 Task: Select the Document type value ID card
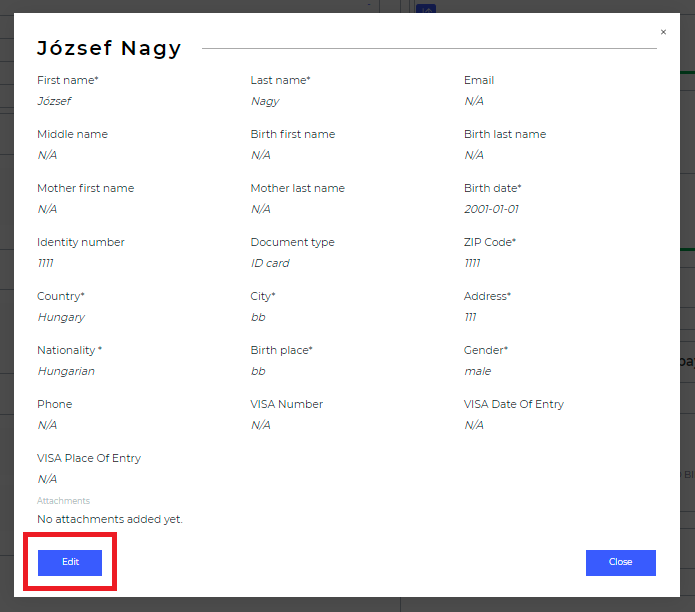270,263
